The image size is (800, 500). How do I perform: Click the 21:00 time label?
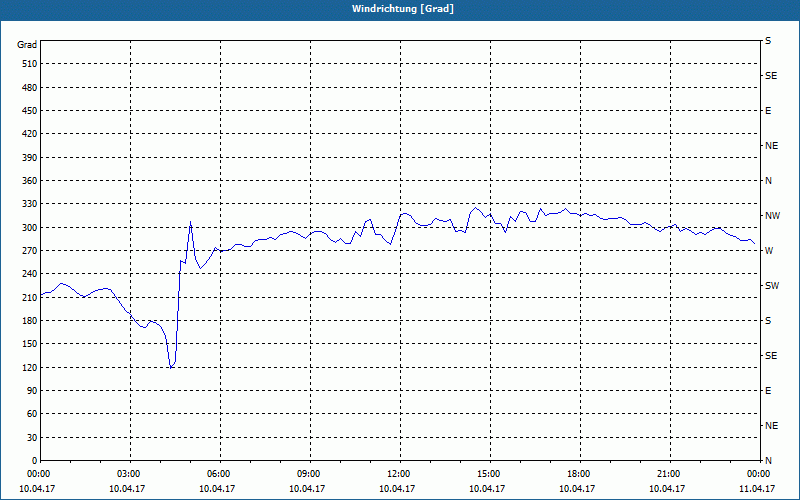coord(669,474)
